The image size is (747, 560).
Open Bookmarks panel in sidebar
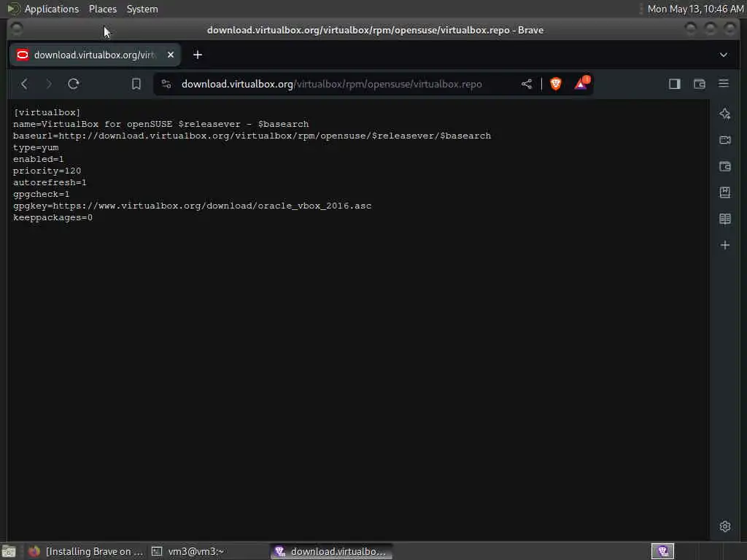pos(725,192)
